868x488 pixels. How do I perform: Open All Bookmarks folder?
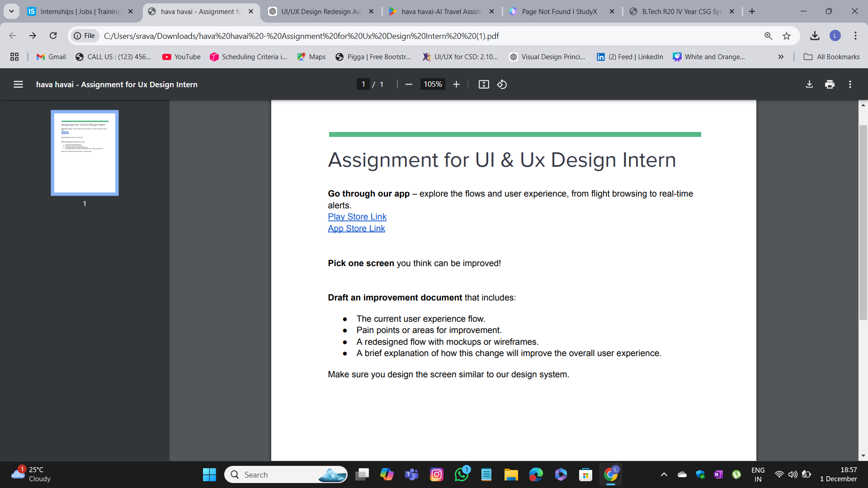(831, 56)
